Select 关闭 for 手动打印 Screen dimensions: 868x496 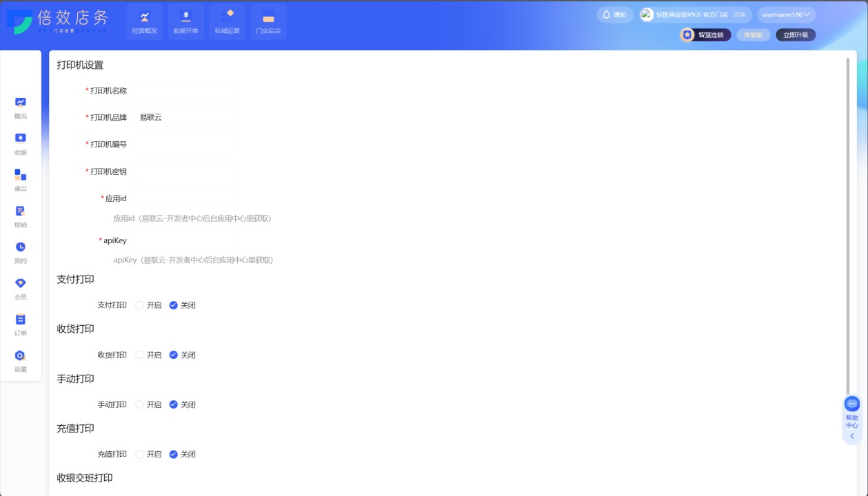coord(182,404)
